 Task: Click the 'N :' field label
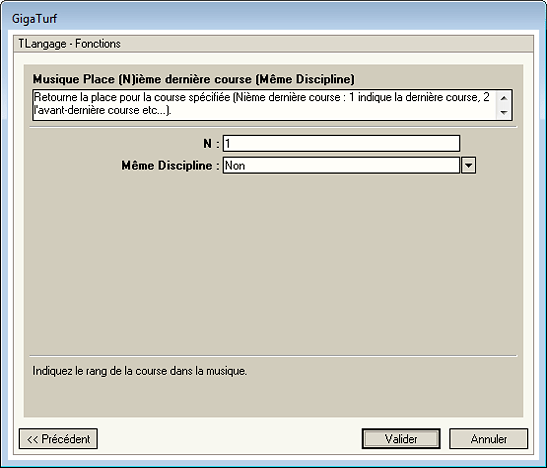click(211, 144)
